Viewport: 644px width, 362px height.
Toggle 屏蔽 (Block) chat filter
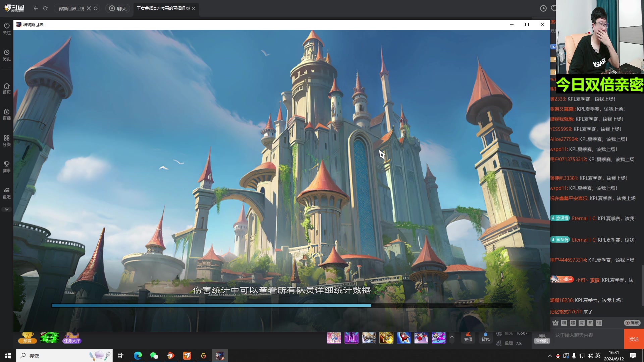click(x=632, y=323)
